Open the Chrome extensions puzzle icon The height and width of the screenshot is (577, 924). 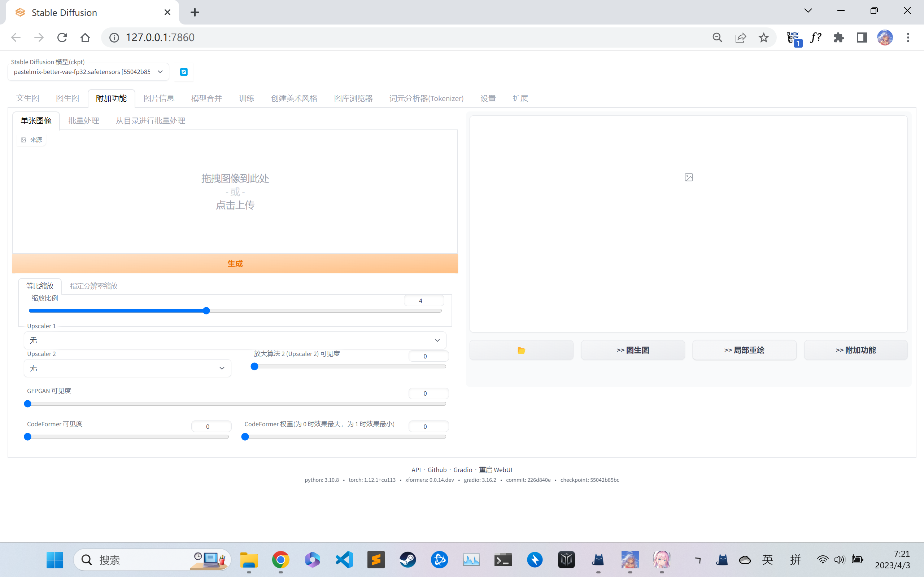point(838,38)
